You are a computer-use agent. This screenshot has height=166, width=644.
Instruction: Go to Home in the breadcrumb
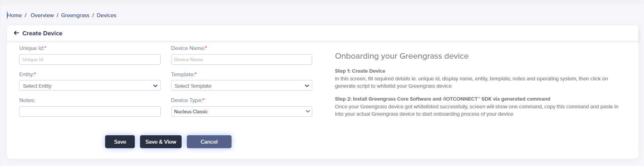[x=15, y=15]
